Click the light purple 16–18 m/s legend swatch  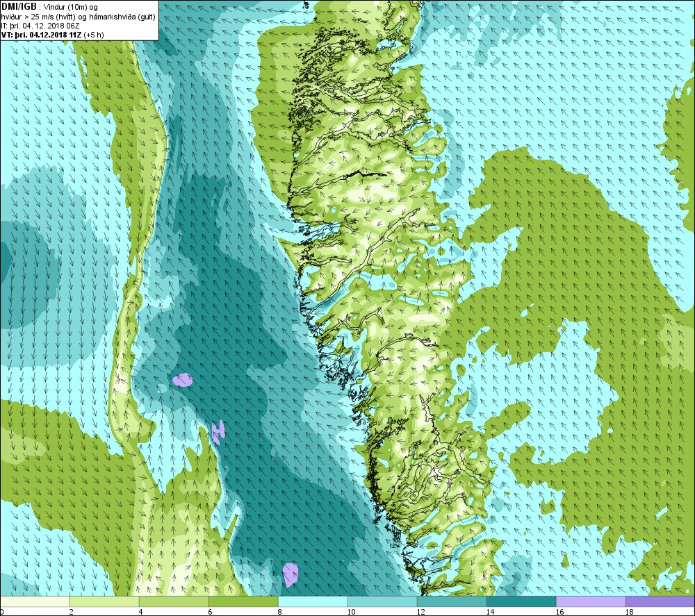pos(591,601)
